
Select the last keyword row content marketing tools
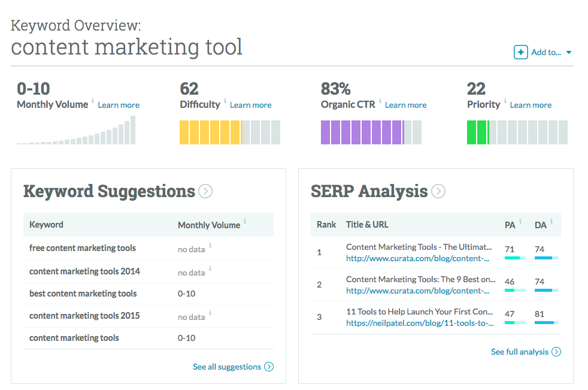(74, 338)
